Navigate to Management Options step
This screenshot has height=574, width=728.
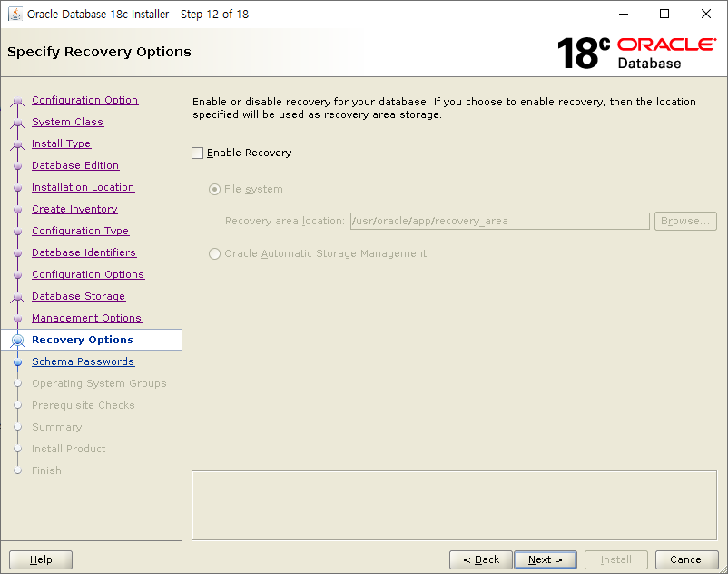coord(87,319)
